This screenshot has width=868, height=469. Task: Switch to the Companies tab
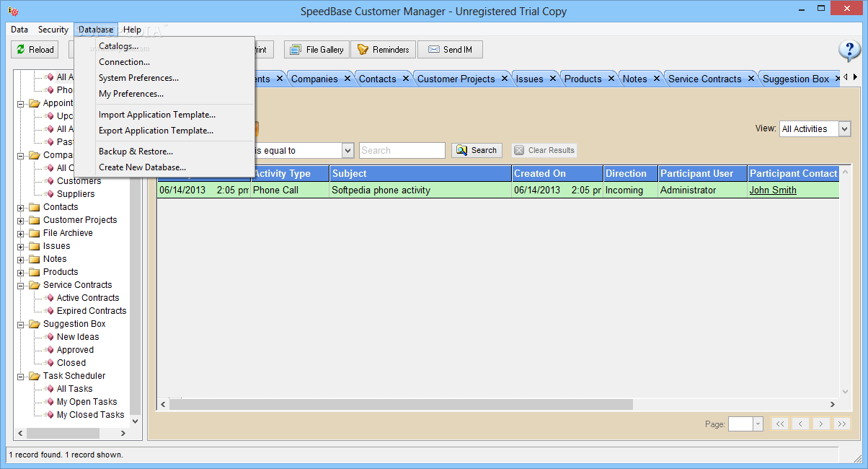pyautogui.click(x=314, y=79)
